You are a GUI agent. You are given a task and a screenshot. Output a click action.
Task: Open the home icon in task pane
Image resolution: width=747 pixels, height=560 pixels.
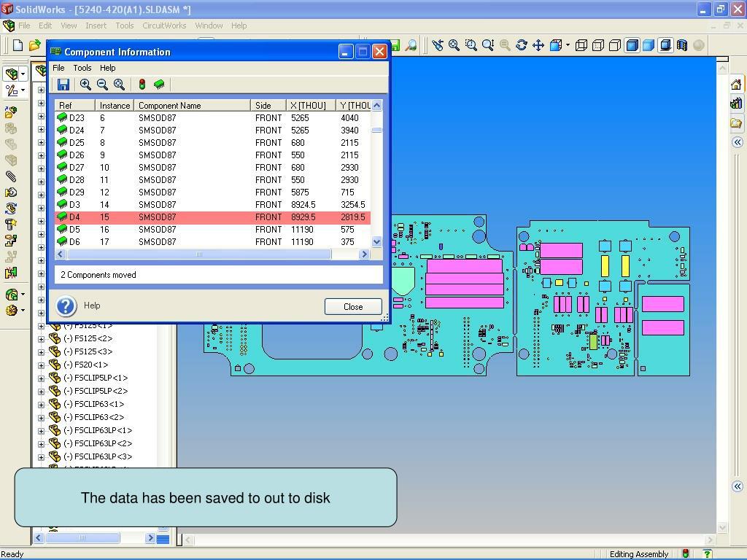coord(736,85)
